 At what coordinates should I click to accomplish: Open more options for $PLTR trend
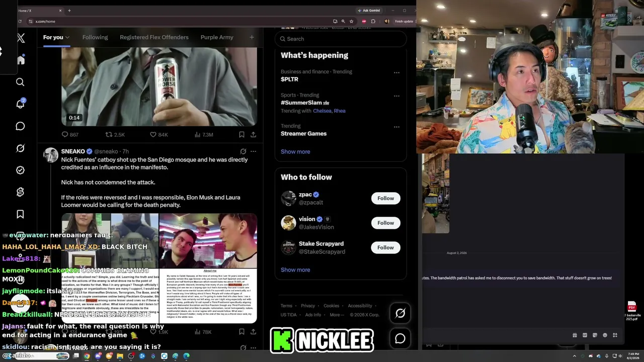coord(396,72)
